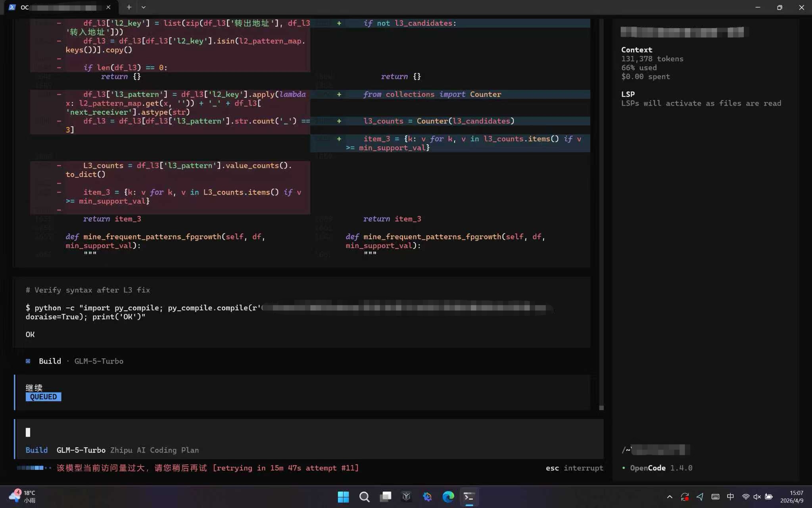The image size is (812, 508).
Task: Open the new tab profile dropdown
Action: tap(144, 7)
